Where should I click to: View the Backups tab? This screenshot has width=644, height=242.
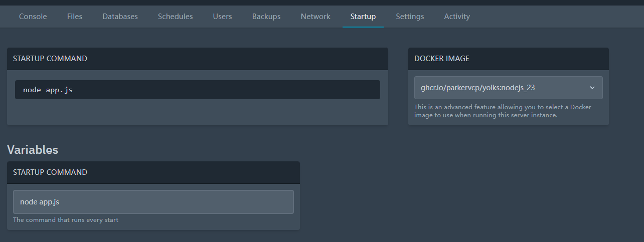tap(266, 17)
